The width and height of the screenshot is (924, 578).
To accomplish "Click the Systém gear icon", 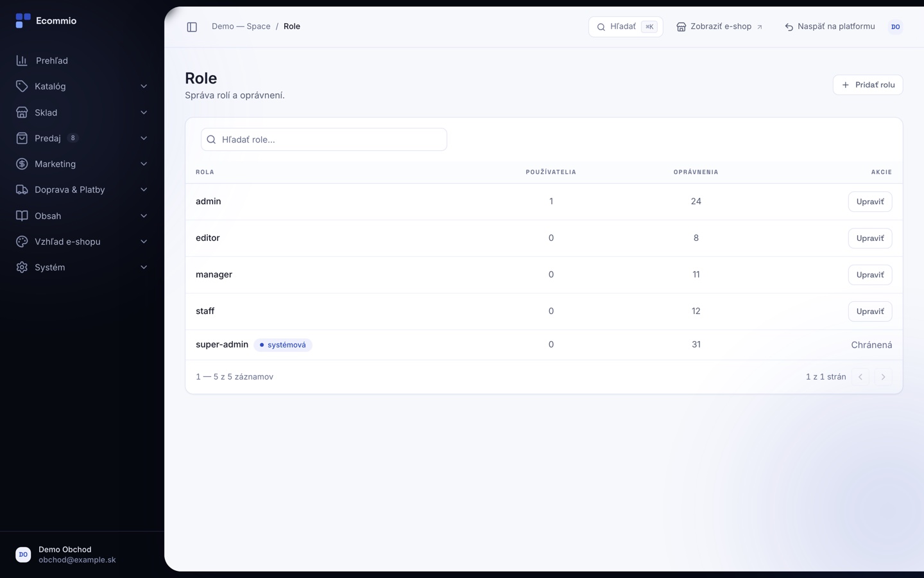I will pos(22,267).
